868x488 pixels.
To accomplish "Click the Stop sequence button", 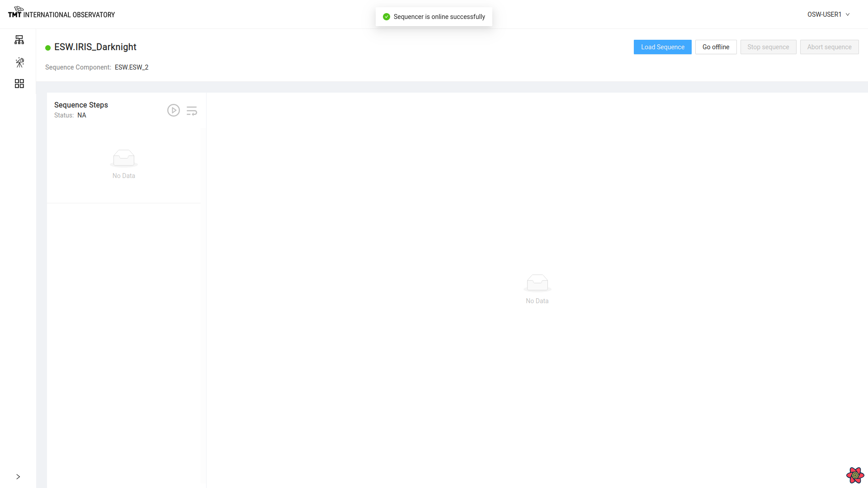I will click(768, 47).
